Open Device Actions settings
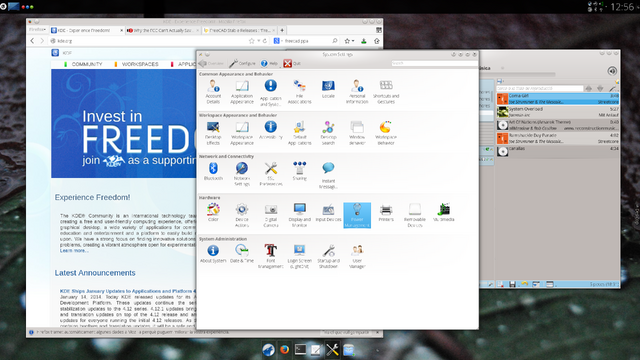640x360 pixels. (242, 216)
